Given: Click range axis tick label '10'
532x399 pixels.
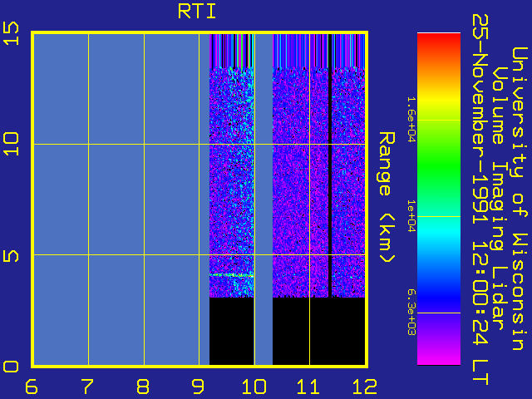Looking at the screenshot, I should 11,144.
